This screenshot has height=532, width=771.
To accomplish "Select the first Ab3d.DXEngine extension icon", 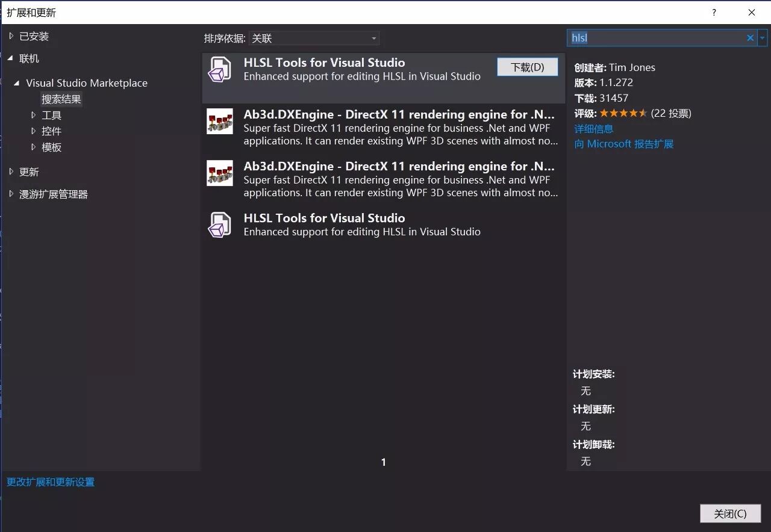I will click(219, 121).
